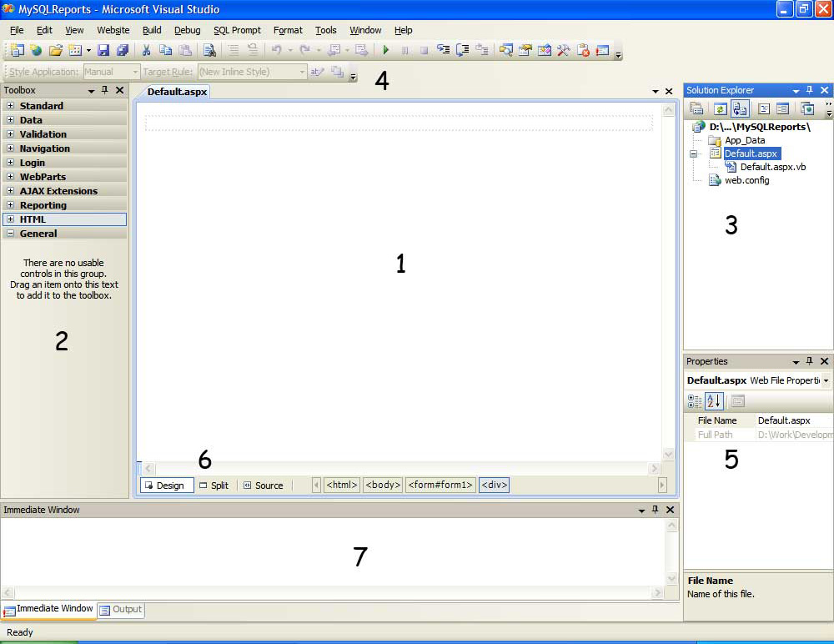Click the Cut scissors icon
Viewport: 834px width, 644px height.
tap(146, 50)
